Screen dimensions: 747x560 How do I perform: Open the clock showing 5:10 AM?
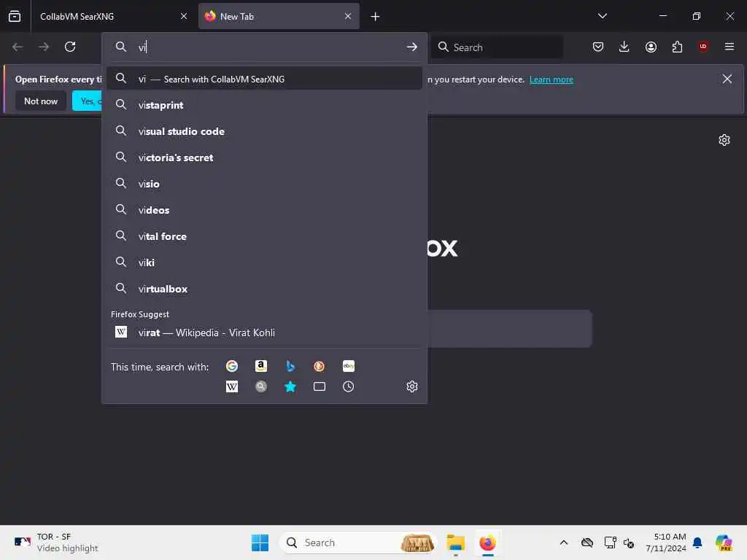pos(666,542)
